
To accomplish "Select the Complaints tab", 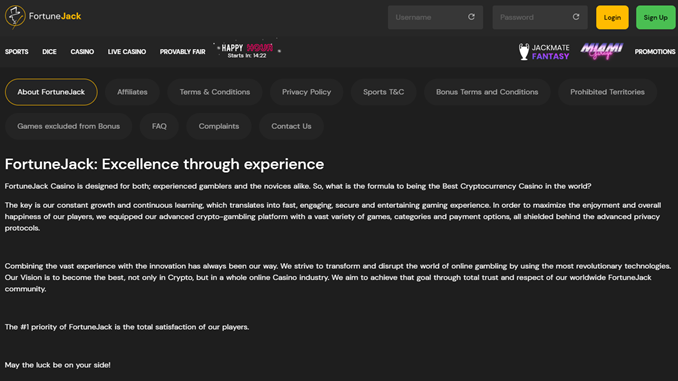I will tap(219, 126).
